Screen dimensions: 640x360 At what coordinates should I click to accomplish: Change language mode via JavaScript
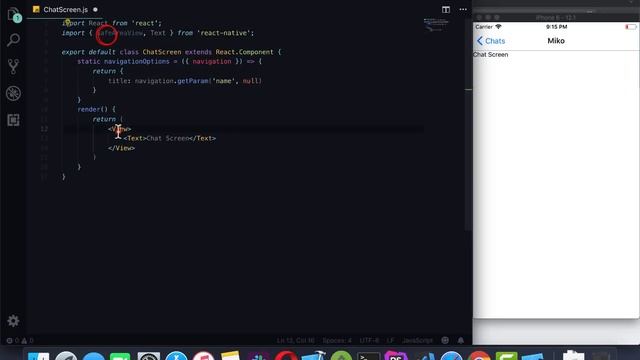coord(417,340)
